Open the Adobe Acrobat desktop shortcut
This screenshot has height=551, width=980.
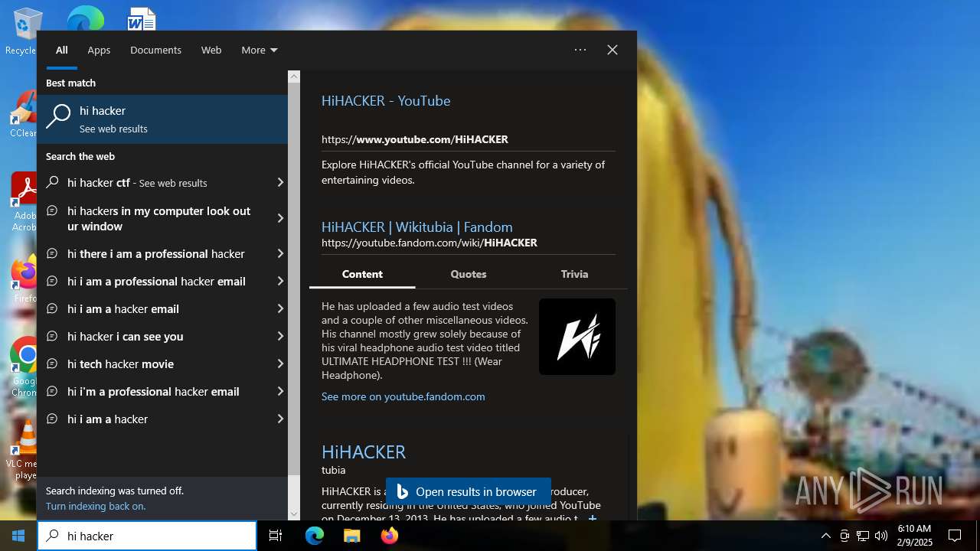(24, 202)
